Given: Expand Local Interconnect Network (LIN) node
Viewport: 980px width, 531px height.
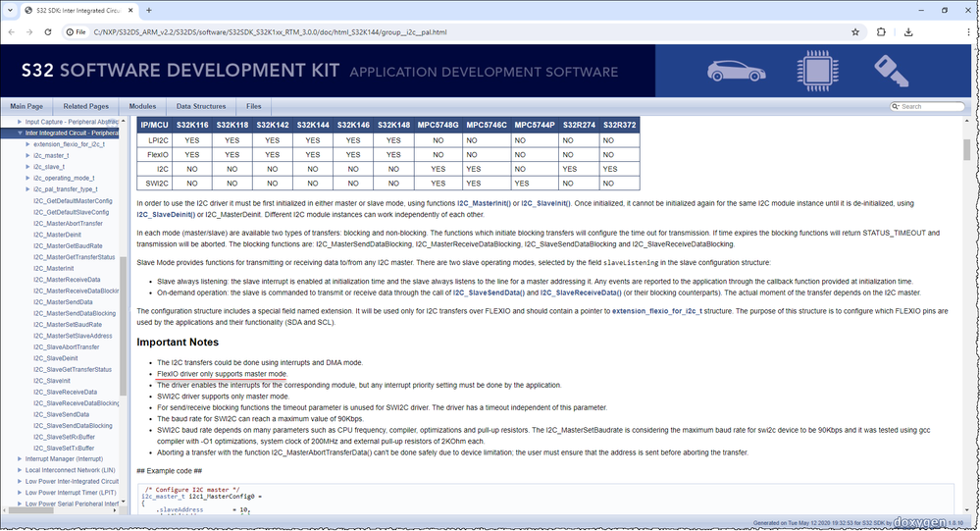Looking at the screenshot, I should [20, 470].
